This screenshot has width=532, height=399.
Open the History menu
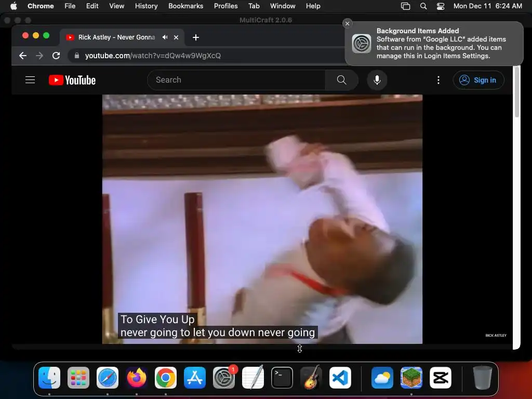pos(146,6)
